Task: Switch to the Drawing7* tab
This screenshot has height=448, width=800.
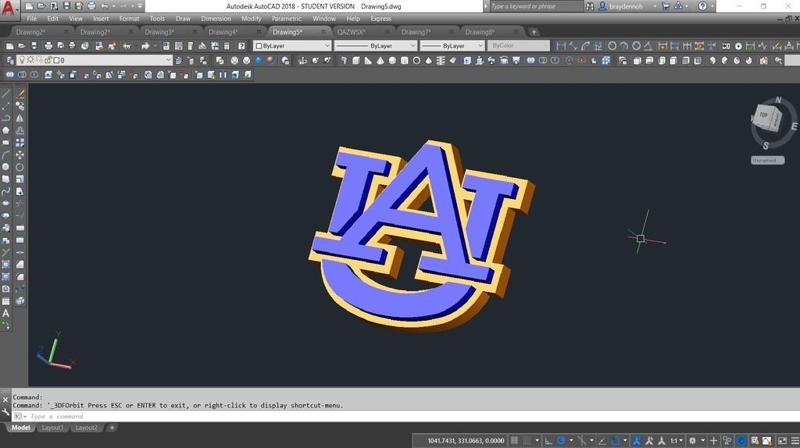Action: pyautogui.click(x=416, y=32)
